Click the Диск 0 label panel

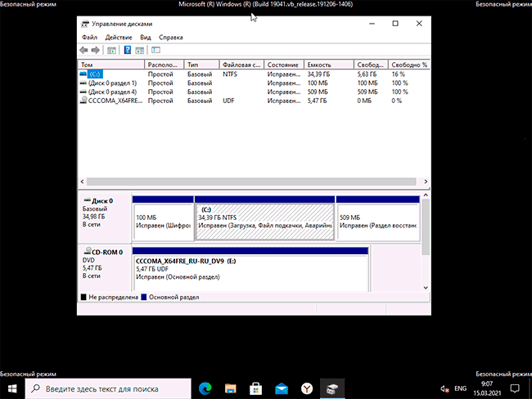pos(105,217)
